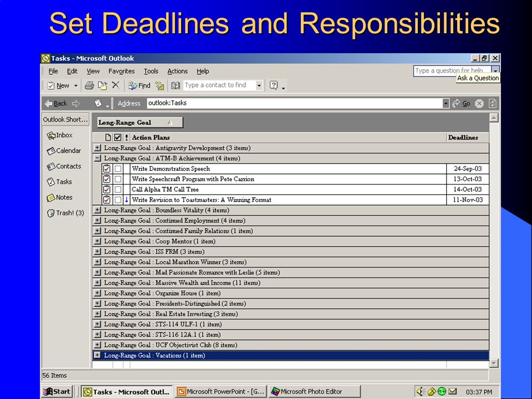
Task: Click the green globe icon in the system tray
Action: tap(442, 391)
